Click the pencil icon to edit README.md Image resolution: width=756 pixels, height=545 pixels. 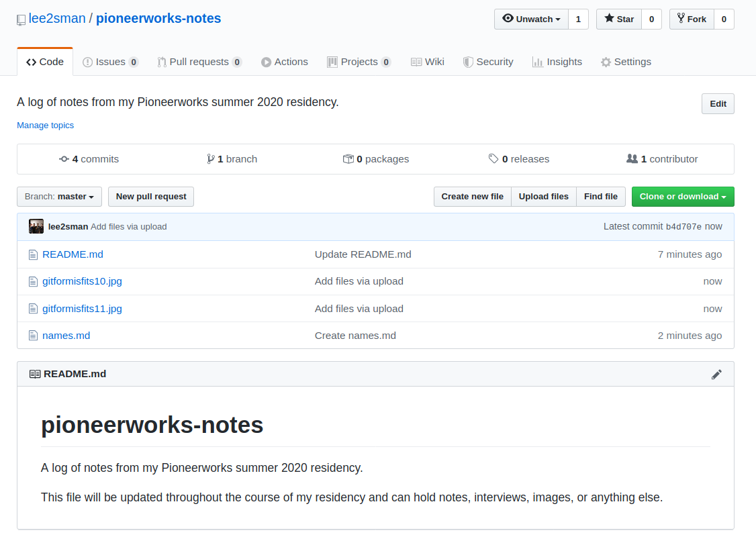pos(716,375)
